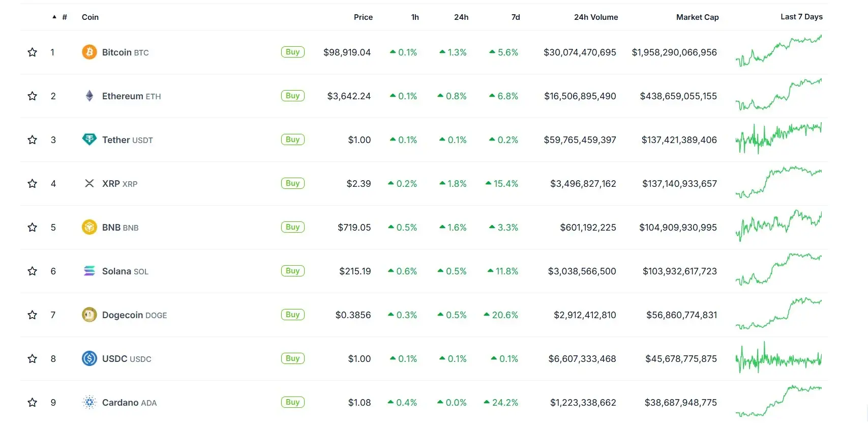Add USDC to watchlist star

tap(32, 358)
